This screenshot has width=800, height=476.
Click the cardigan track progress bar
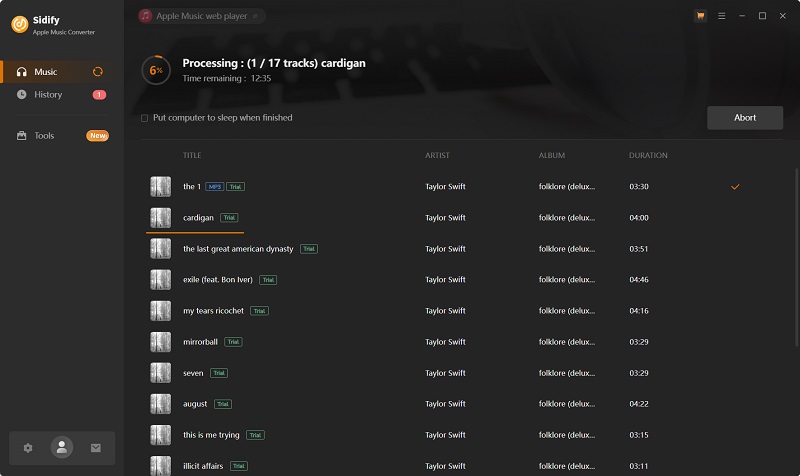(195, 233)
